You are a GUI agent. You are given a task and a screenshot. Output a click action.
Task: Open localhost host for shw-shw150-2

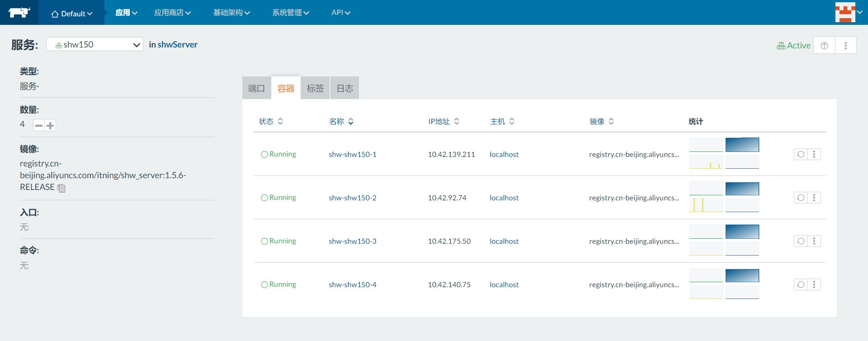coord(504,198)
